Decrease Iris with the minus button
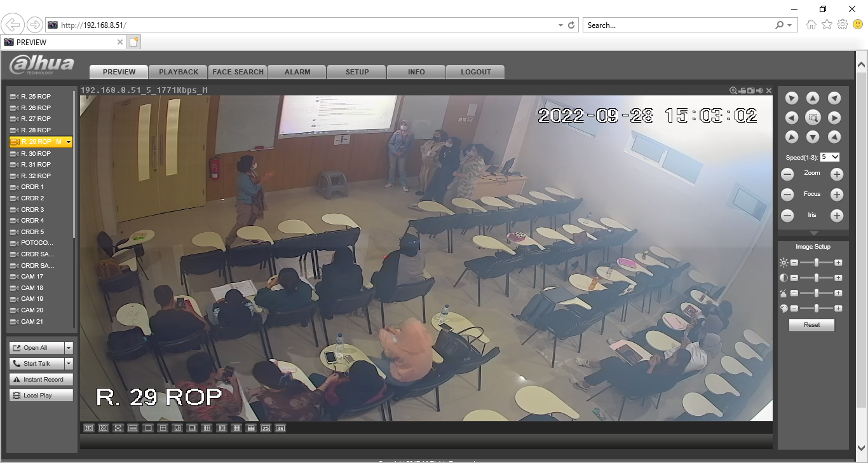 (x=787, y=216)
